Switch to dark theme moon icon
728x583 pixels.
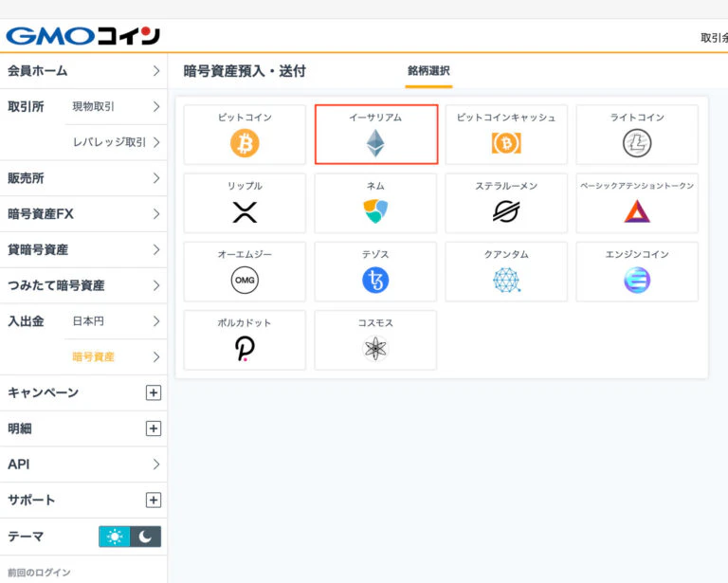pos(145,537)
